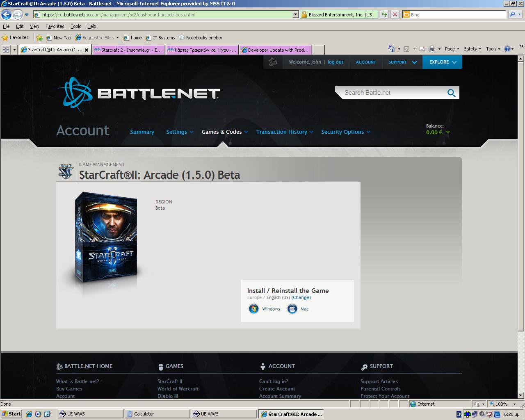
Task: Click the padlock security icon
Action: click(304, 15)
